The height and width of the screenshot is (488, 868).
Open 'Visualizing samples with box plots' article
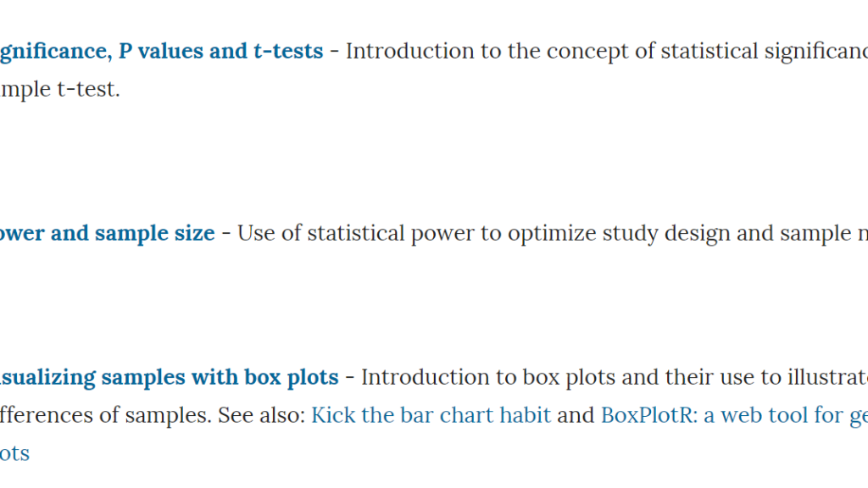pos(169,377)
